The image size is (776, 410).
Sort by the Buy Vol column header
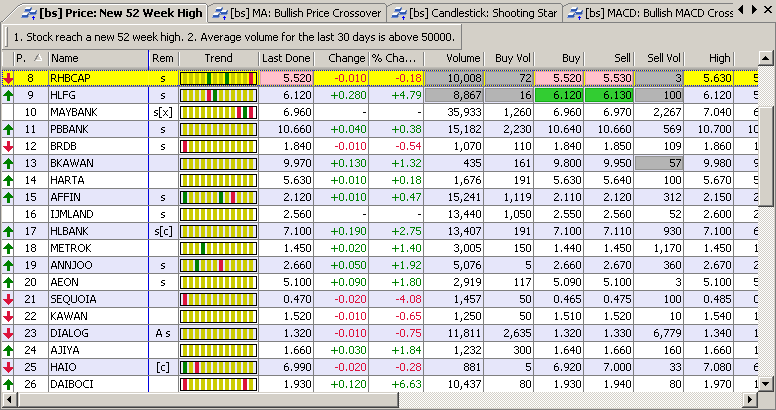(x=509, y=58)
